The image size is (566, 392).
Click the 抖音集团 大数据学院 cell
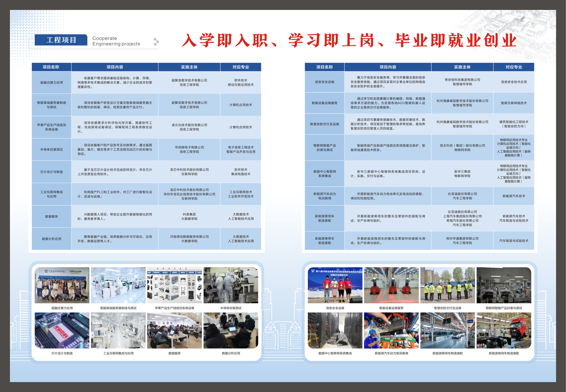pos(189,216)
